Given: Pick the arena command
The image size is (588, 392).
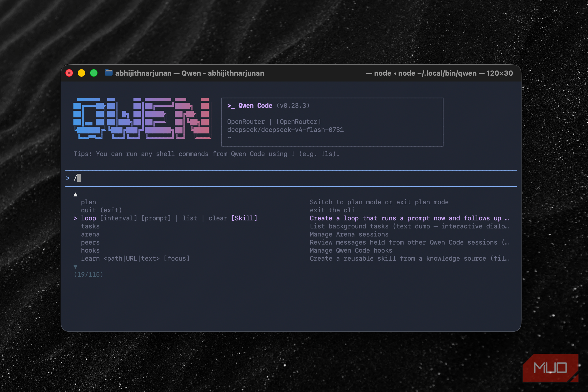Looking at the screenshot, I should coord(90,234).
